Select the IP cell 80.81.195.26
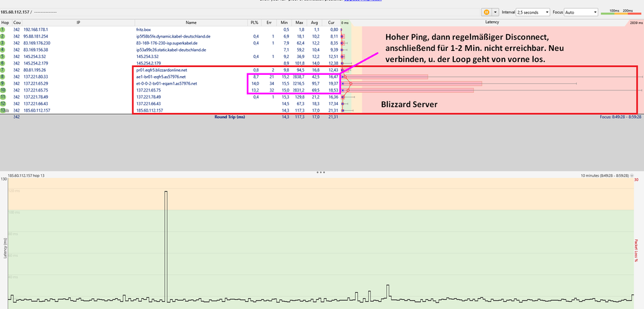The height and width of the screenshot is (309, 644). click(x=35, y=70)
